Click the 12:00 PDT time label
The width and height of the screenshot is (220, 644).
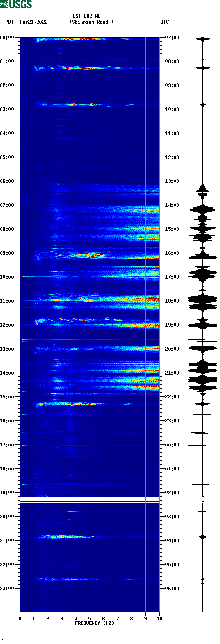pos(7,325)
